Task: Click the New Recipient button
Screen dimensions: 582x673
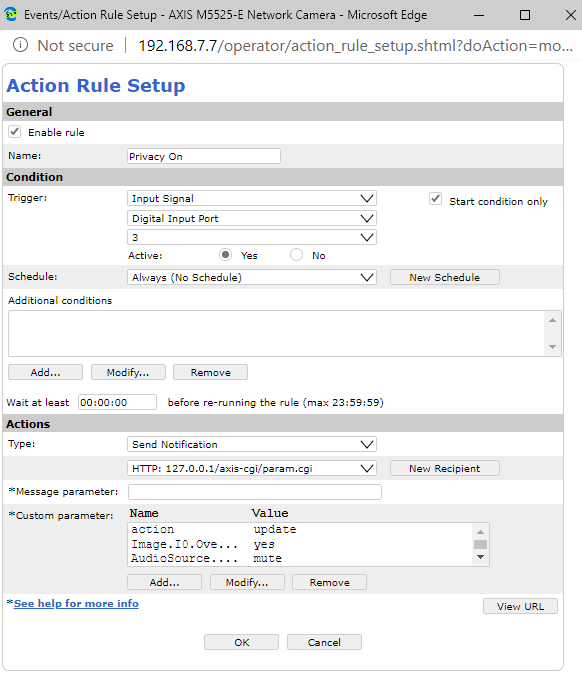Action: pos(445,468)
